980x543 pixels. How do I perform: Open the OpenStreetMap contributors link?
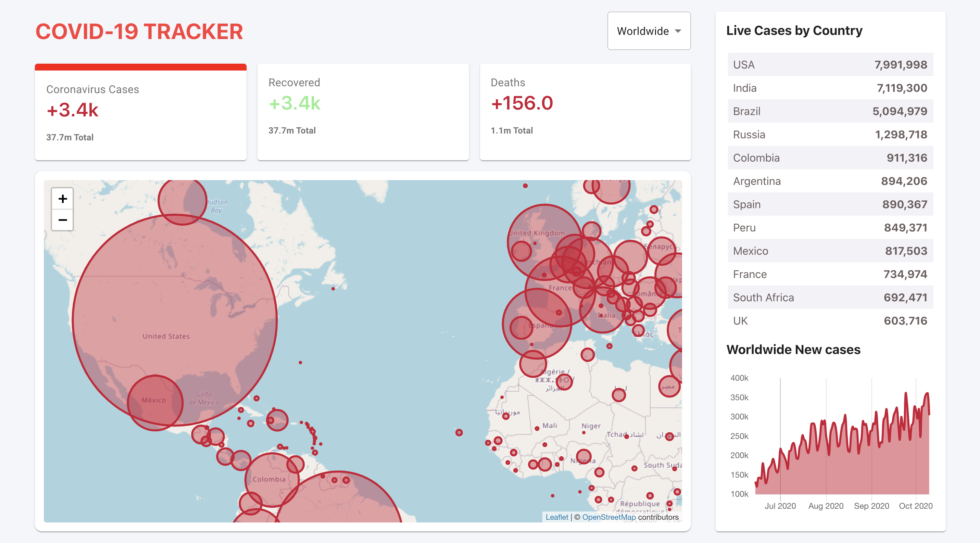tap(609, 517)
